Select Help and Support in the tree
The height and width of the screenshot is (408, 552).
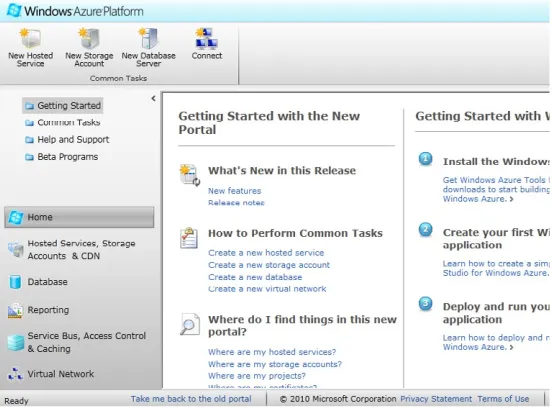tap(67, 140)
